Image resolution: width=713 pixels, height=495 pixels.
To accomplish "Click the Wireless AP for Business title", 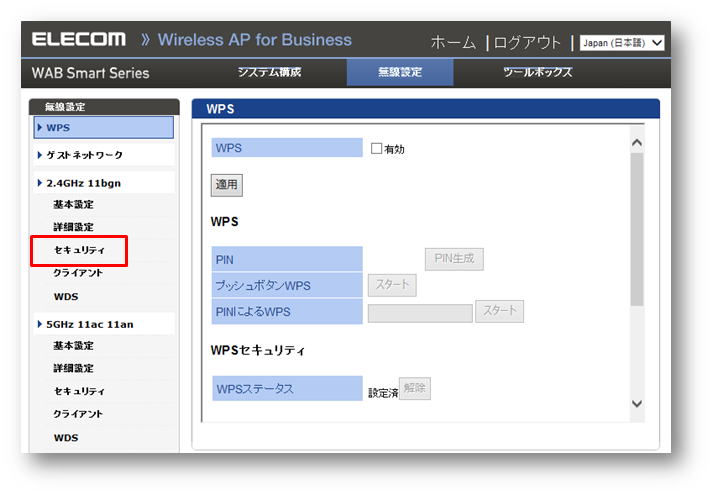I will 255,40.
